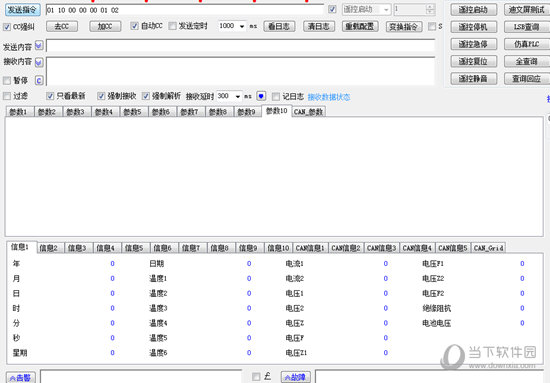Click the 重制配置 button
Viewport: 550px width, 383px height.
pyautogui.click(x=360, y=26)
